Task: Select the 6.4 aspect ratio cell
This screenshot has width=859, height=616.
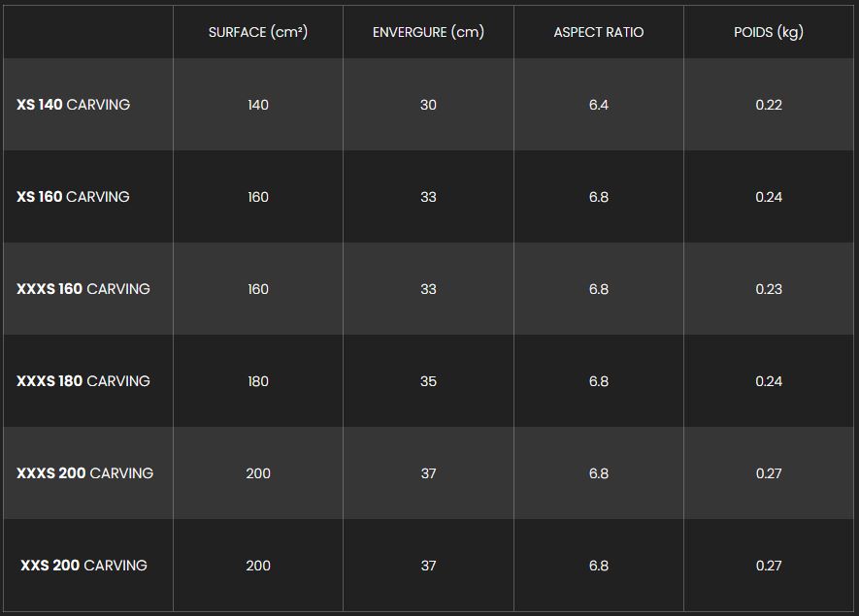Action: [x=598, y=105]
